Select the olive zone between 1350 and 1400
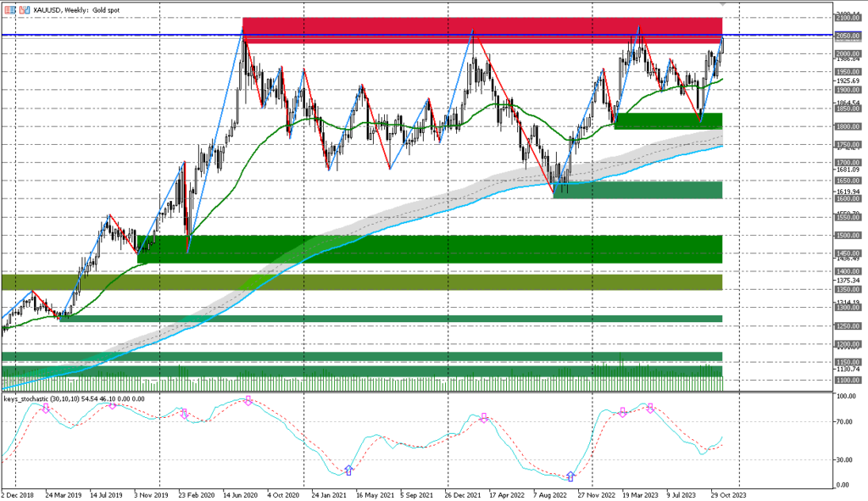 click(361, 281)
